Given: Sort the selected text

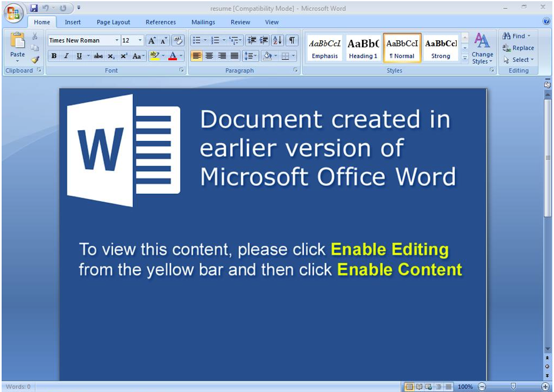Looking at the screenshot, I should (278, 40).
